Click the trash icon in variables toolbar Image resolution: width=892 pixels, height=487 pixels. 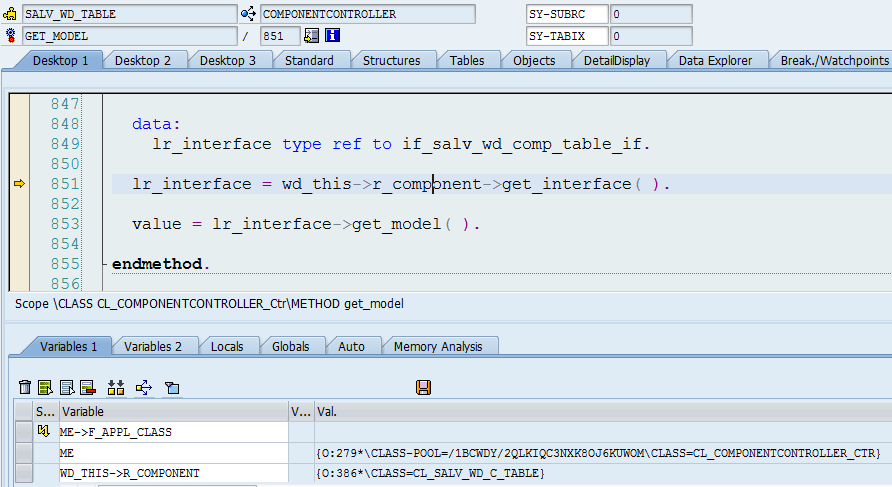[25, 387]
